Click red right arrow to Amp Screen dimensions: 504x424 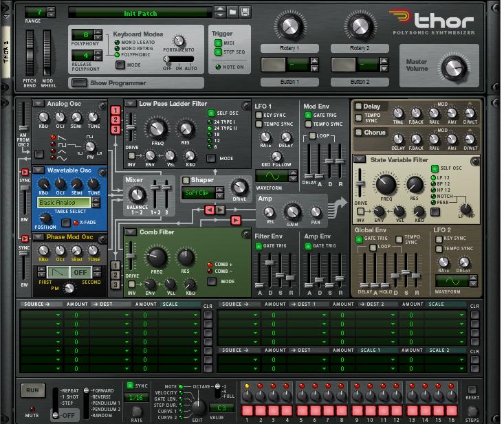point(236,220)
